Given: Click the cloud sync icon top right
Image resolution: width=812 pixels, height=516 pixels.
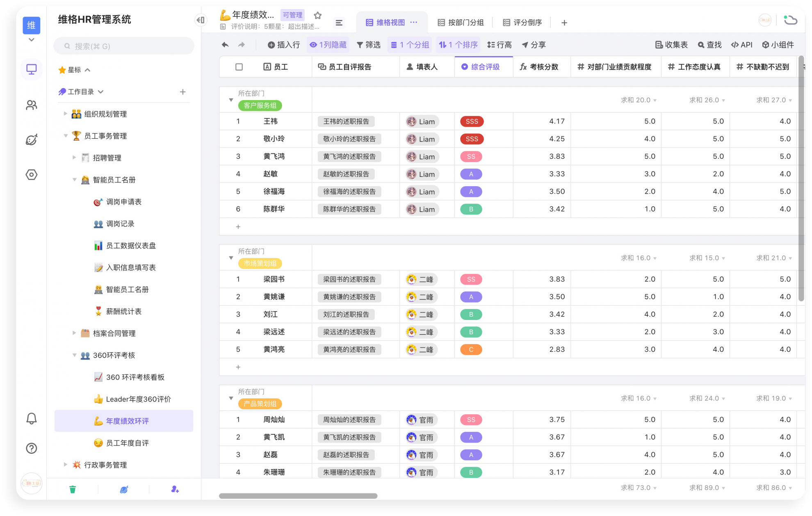Looking at the screenshot, I should tap(790, 20).
